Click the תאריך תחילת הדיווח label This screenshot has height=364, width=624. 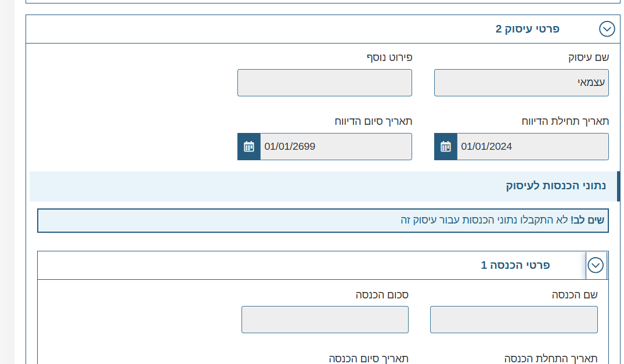(x=565, y=121)
